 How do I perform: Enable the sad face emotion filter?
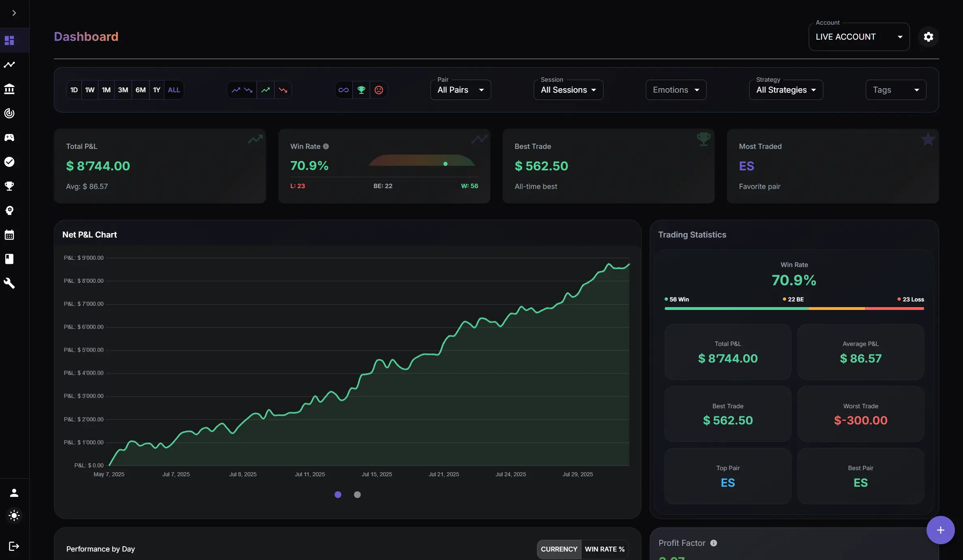[378, 89]
